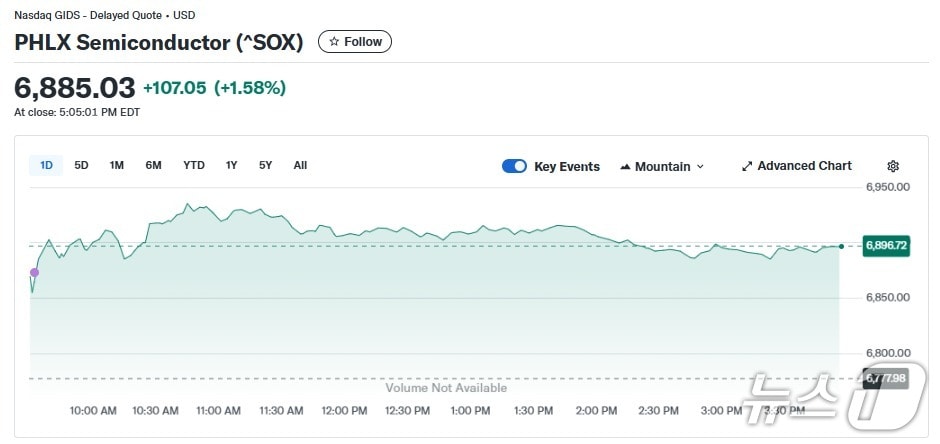This screenshot has height=444, width=940.
Task: Show the All time range
Action: 300,165
